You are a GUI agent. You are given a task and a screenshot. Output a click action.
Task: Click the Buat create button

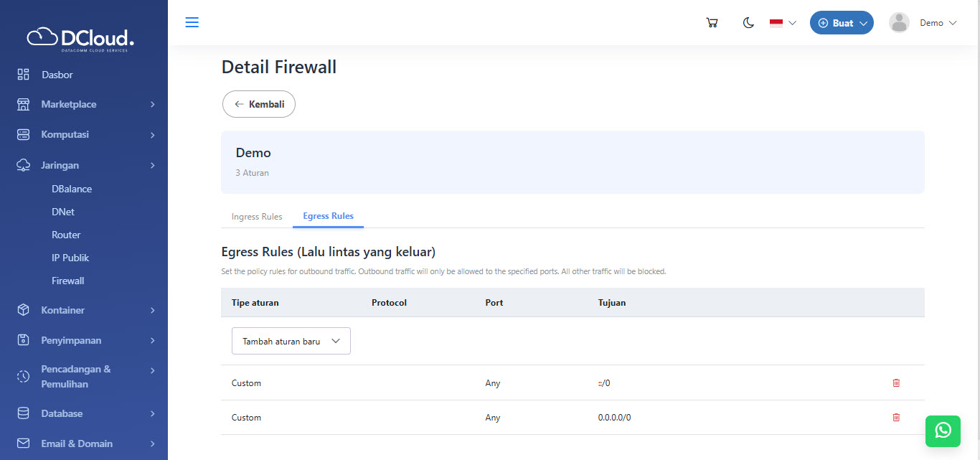pyautogui.click(x=841, y=23)
